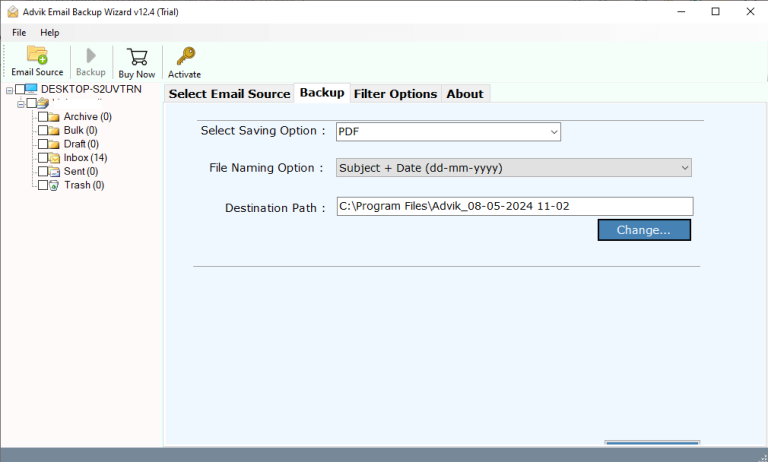Switch to the Filter Options tab

coord(395,93)
